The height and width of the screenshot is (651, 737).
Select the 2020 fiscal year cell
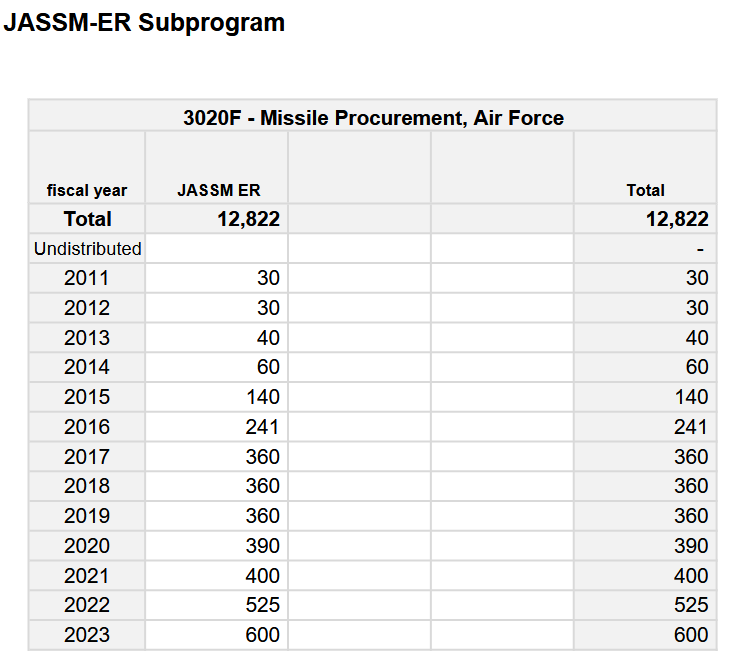pos(87,546)
